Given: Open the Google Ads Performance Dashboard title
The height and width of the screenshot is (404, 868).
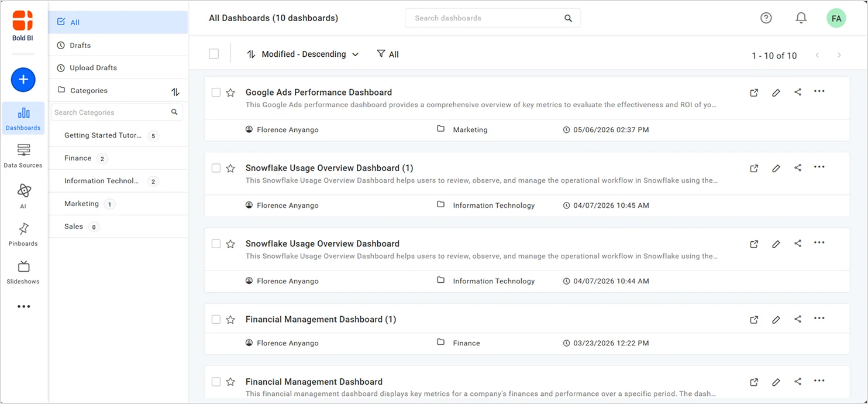Looking at the screenshot, I should pos(319,93).
